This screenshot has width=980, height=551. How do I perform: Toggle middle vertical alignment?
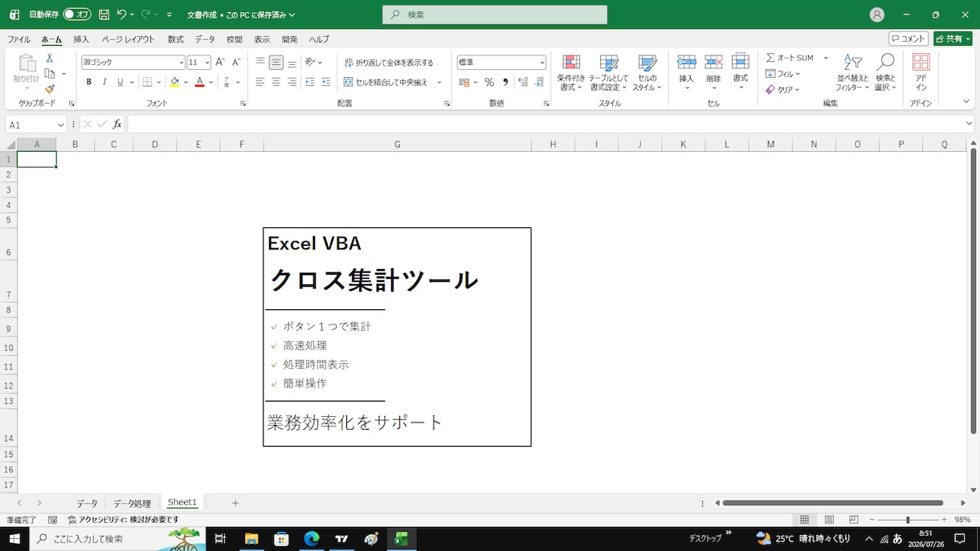click(276, 62)
